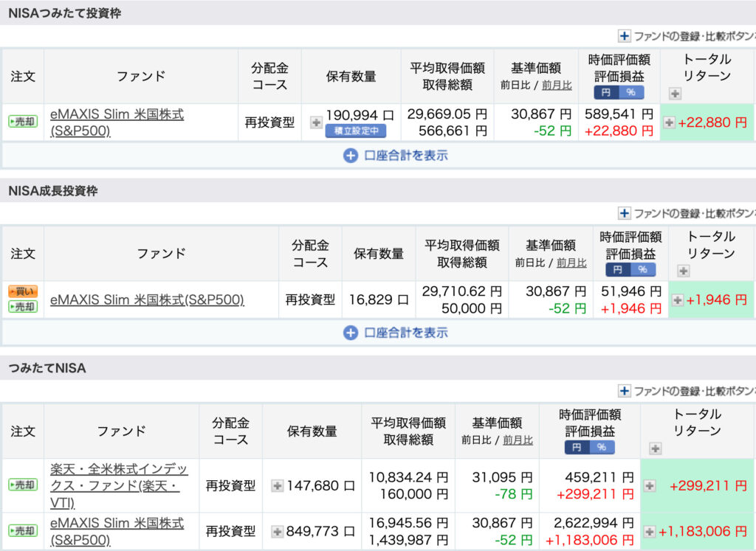Click 売却 for 楽天・全米株式インデックス・ファンド

tap(22, 485)
